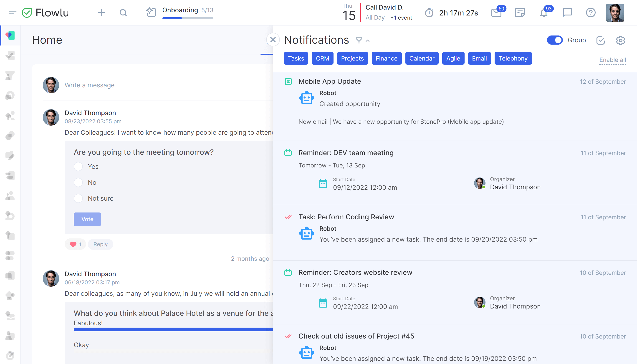Click the Write a message input field
The height and width of the screenshot is (364, 637).
pos(90,85)
